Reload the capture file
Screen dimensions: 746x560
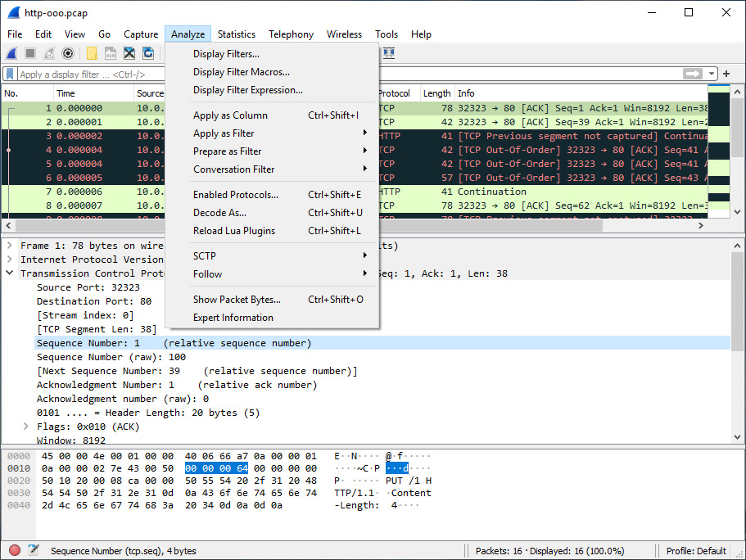pos(148,53)
